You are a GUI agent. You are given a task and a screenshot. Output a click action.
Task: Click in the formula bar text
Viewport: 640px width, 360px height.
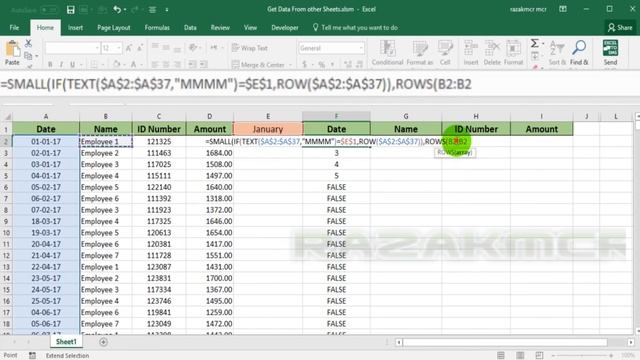tap(236, 84)
